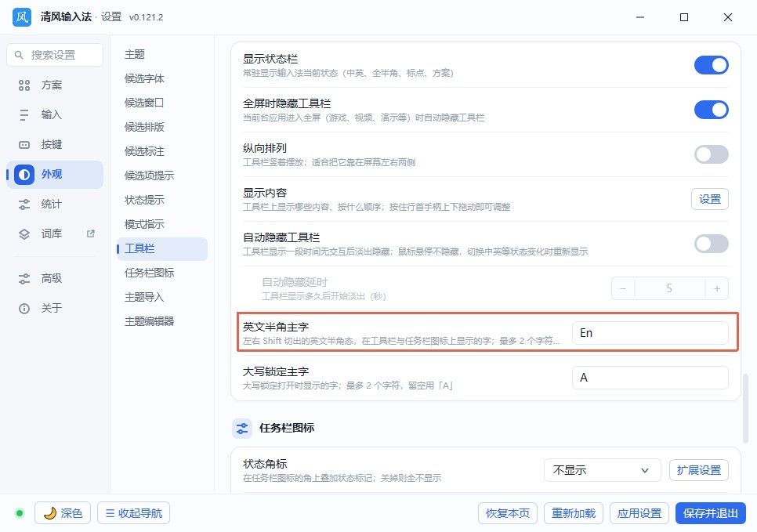Select the 工具栏 subsection

(161, 248)
